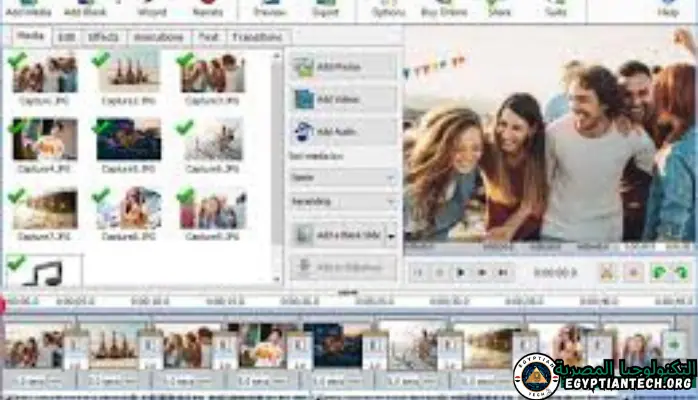Click the Add Photos button

tap(343, 67)
